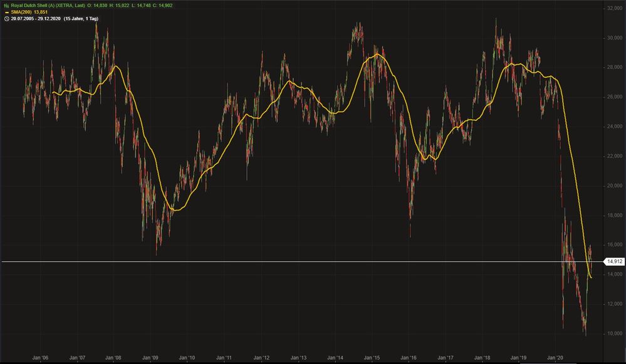
Task: Click the "Jan '15" time axis label
Action: [372, 358]
